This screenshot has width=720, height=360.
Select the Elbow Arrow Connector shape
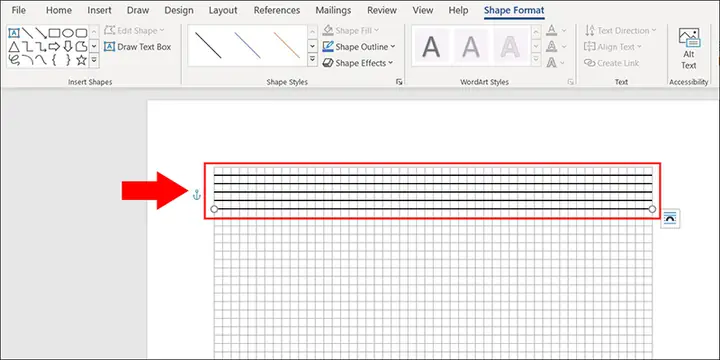[x=41, y=46]
